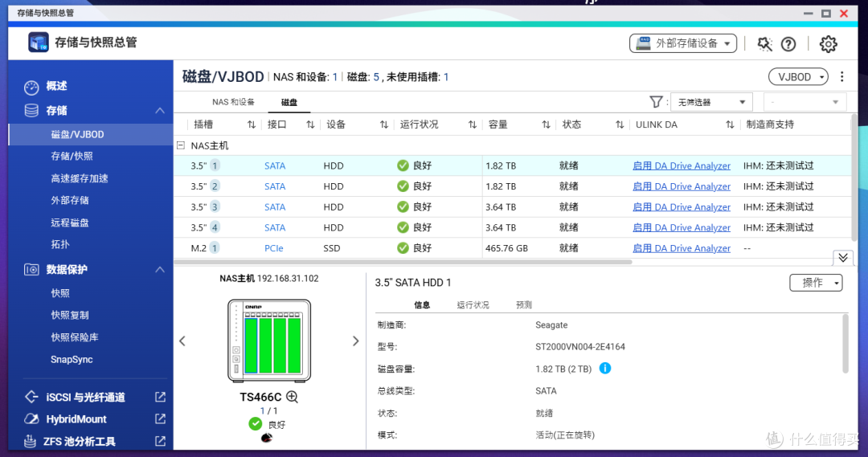Select the 信息 detail tab
The height and width of the screenshot is (457, 868).
422,305
